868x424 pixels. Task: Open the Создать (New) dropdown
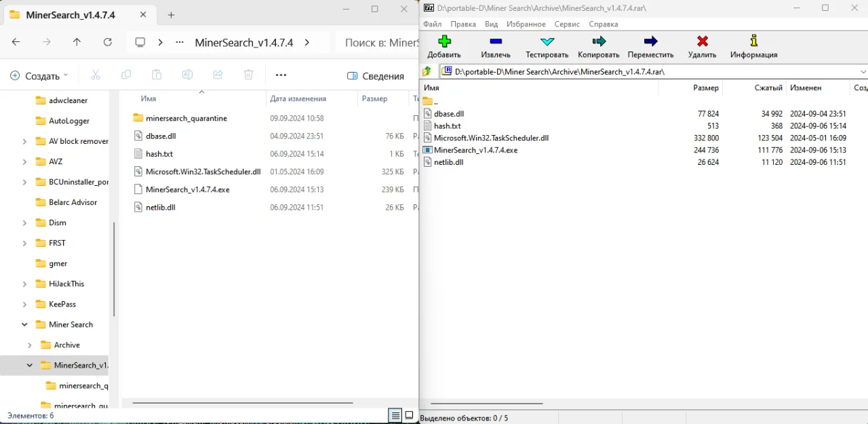click(39, 76)
